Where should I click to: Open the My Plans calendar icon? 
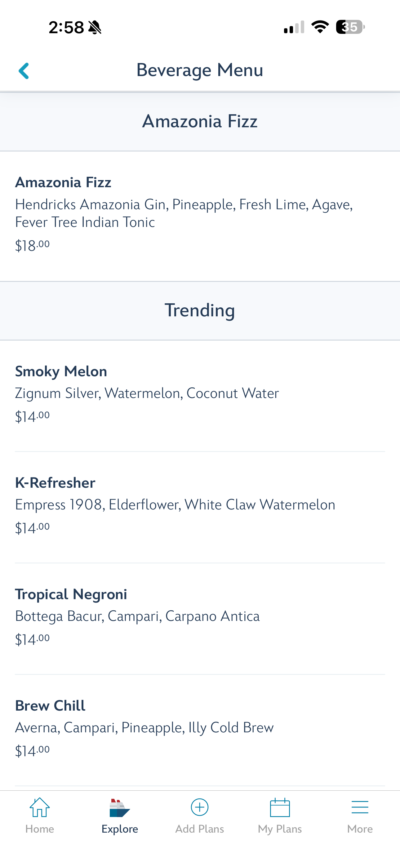pos(280,807)
